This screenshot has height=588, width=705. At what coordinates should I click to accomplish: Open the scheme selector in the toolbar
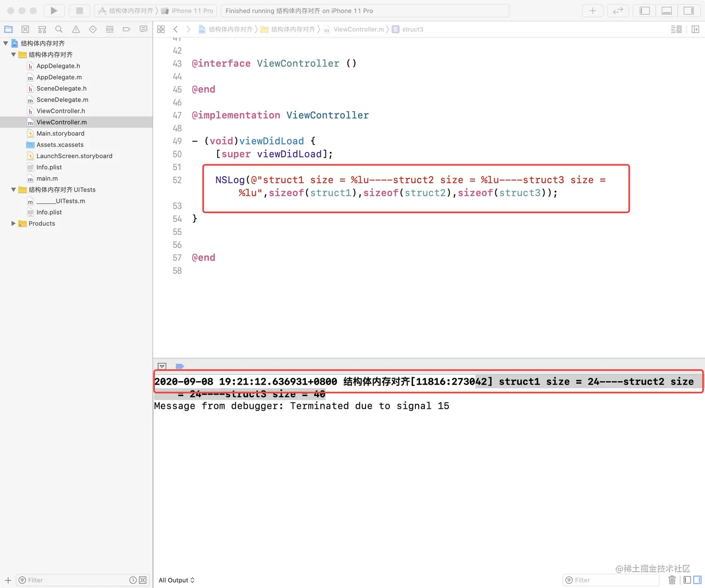pyautogui.click(x=126, y=11)
